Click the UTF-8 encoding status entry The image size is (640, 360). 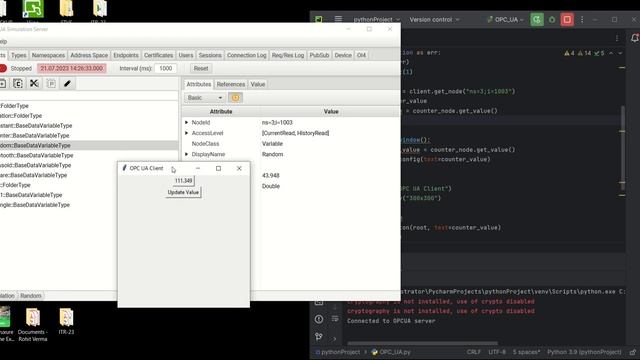497,352
